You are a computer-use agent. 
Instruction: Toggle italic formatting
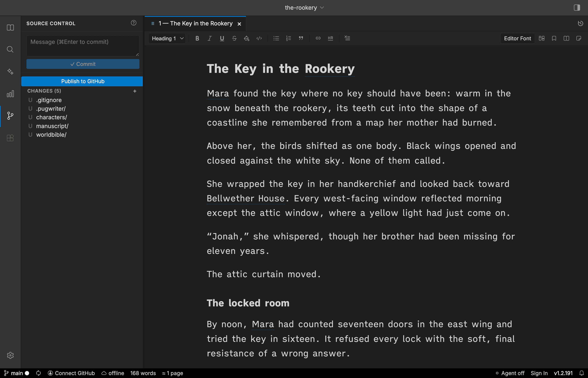[x=210, y=38]
